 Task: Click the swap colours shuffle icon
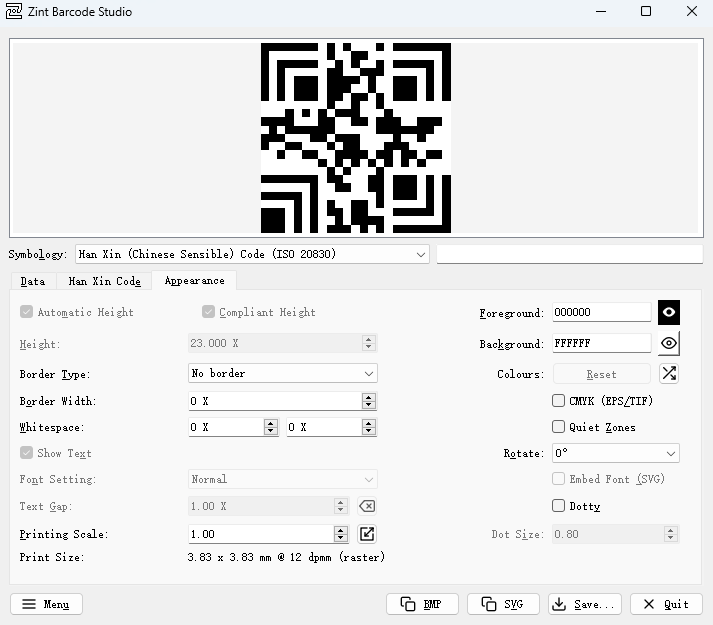[x=669, y=374]
